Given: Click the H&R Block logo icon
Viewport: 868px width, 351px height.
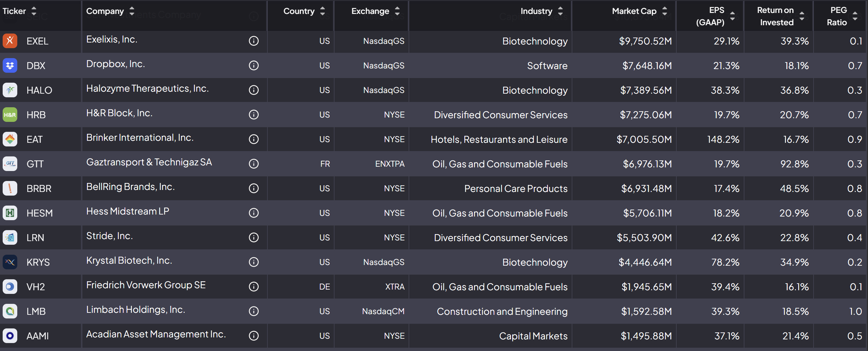Looking at the screenshot, I should 10,115.
